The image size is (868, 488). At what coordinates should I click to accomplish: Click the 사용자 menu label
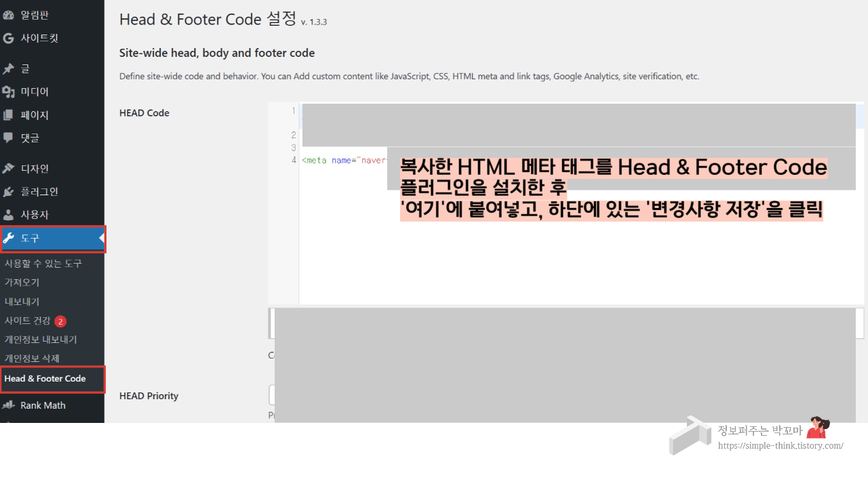tap(35, 214)
